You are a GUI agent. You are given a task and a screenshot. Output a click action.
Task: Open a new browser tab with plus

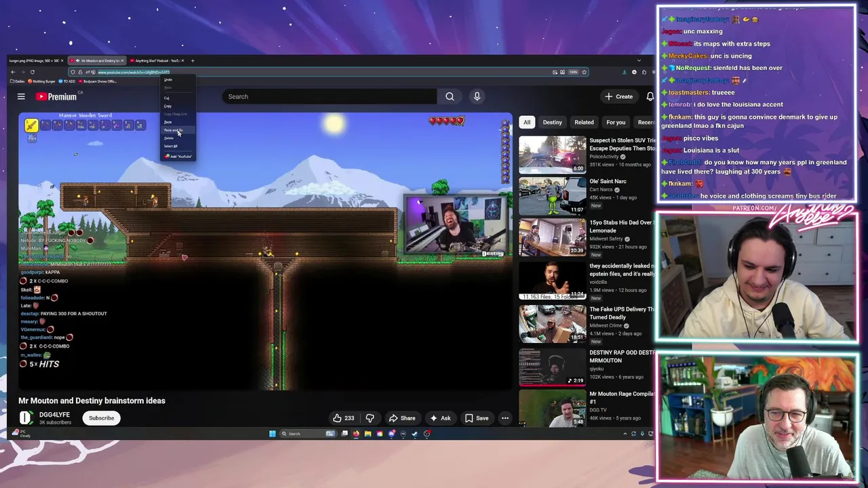pyautogui.click(x=193, y=60)
